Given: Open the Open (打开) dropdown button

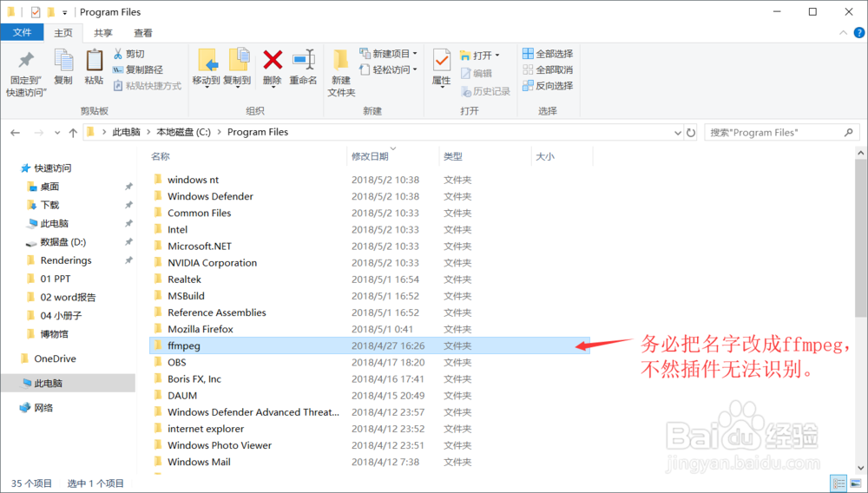Looking at the screenshot, I should [x=479, y=56].
